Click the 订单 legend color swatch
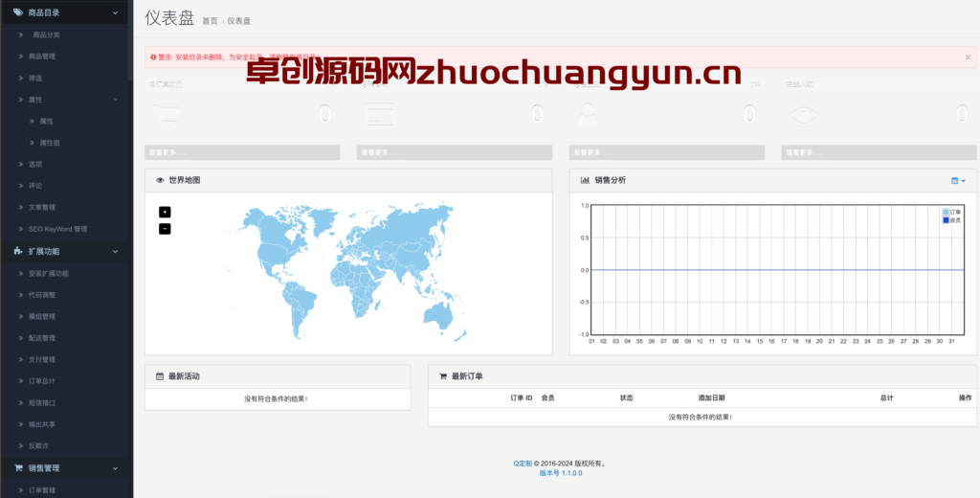Image resolution: width=980 pixels, height=498 pixels. point(946,212)
